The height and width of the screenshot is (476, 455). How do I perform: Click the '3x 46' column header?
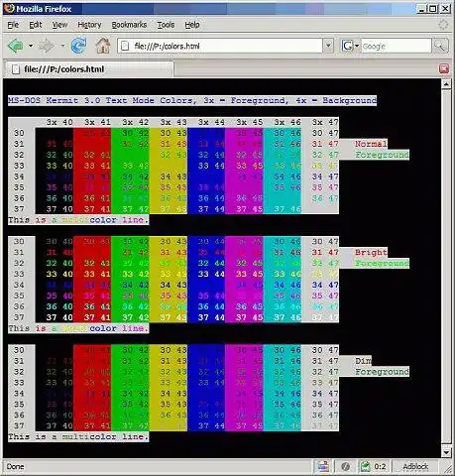tap(287, 122)
